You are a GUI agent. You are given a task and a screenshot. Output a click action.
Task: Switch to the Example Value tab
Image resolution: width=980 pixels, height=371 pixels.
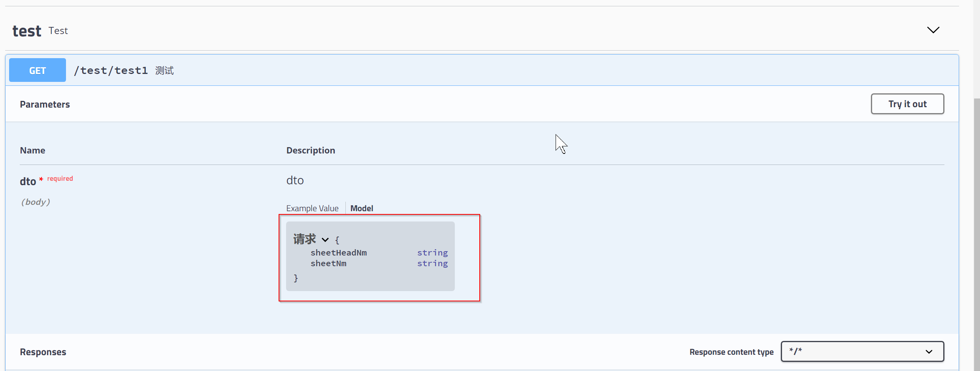312,208
